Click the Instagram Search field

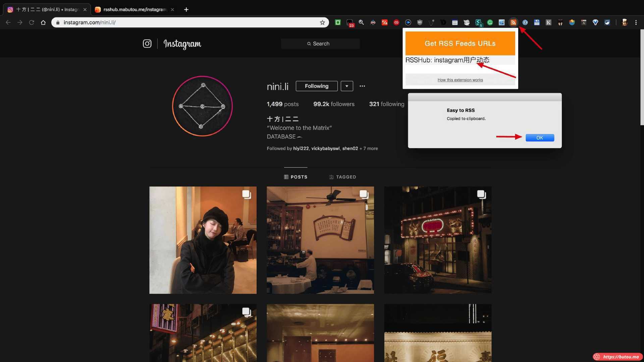(x=320, y=44)
